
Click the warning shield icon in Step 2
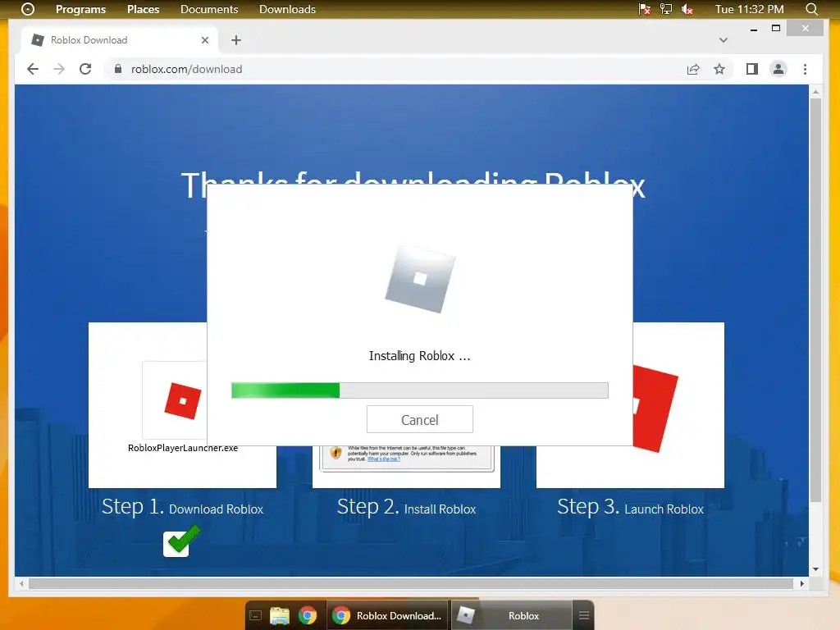pyautogui.click(x=336, y=453)
